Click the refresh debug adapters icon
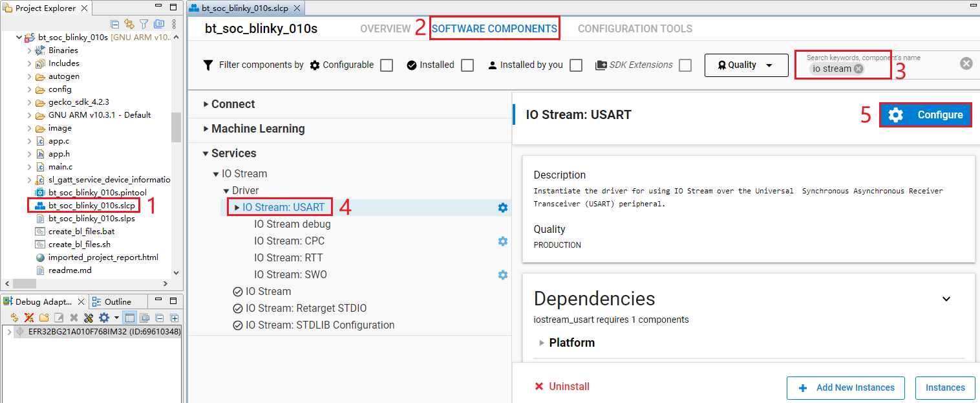The width and height of the screenshot is (980, 403). point(14,318)
